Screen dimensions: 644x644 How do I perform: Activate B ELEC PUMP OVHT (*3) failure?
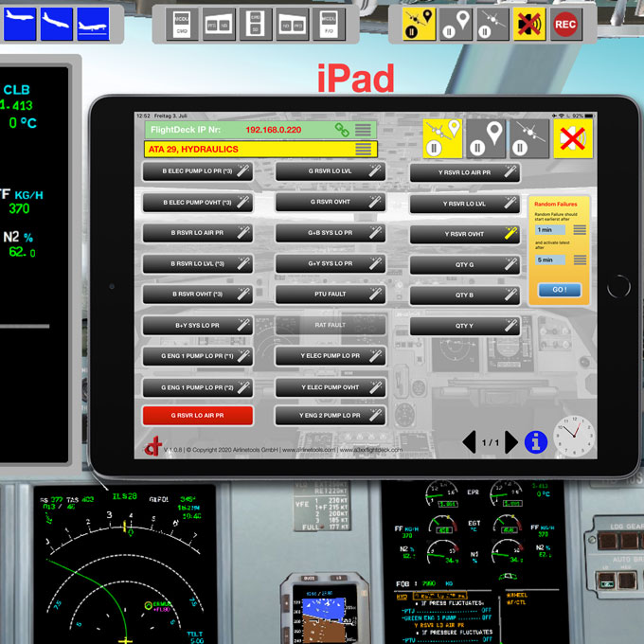[x=198, y=203]
